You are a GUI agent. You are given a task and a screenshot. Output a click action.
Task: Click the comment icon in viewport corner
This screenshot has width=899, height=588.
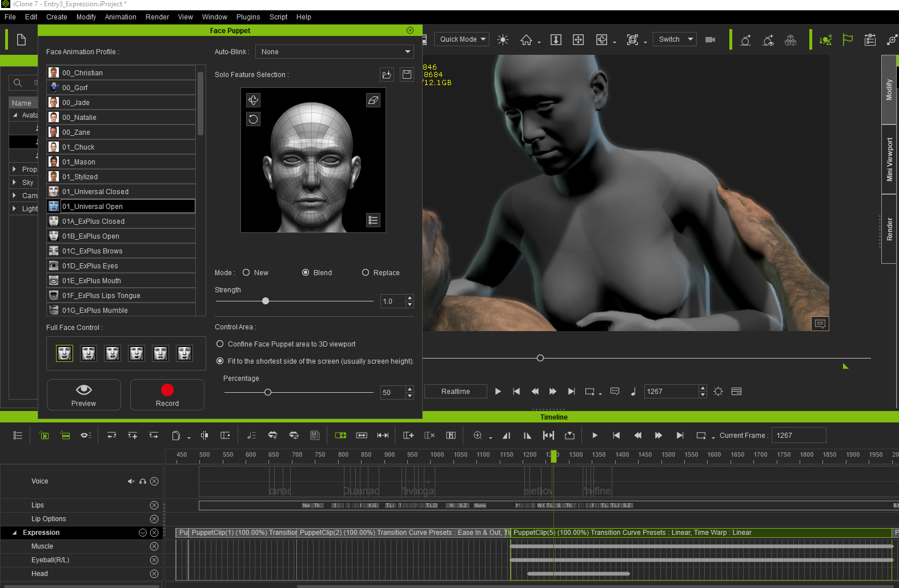click(820, 324)
